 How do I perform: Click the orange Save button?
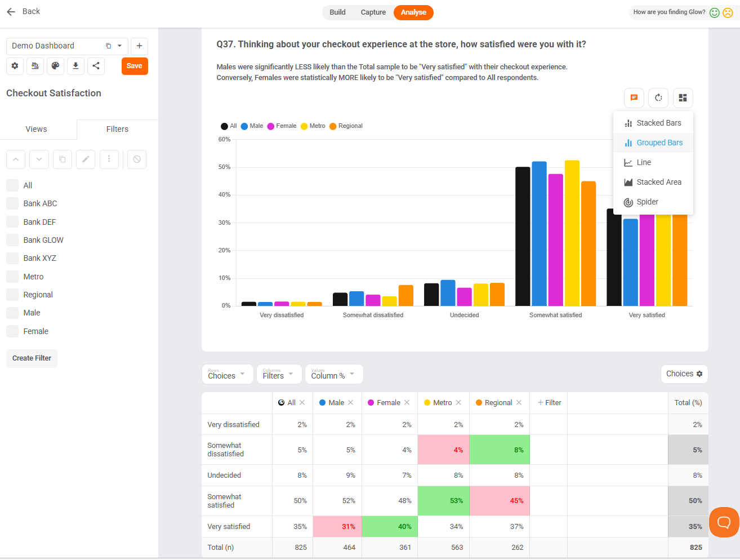[135, 66]
